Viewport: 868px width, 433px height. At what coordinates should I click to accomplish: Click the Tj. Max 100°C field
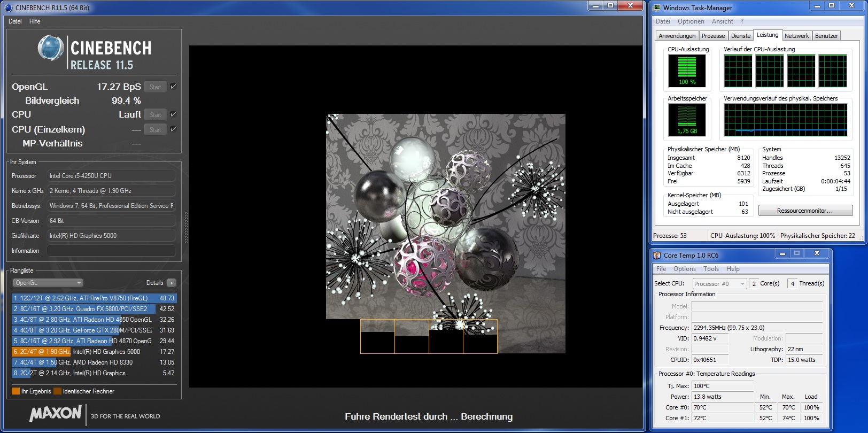click(723, 386)
